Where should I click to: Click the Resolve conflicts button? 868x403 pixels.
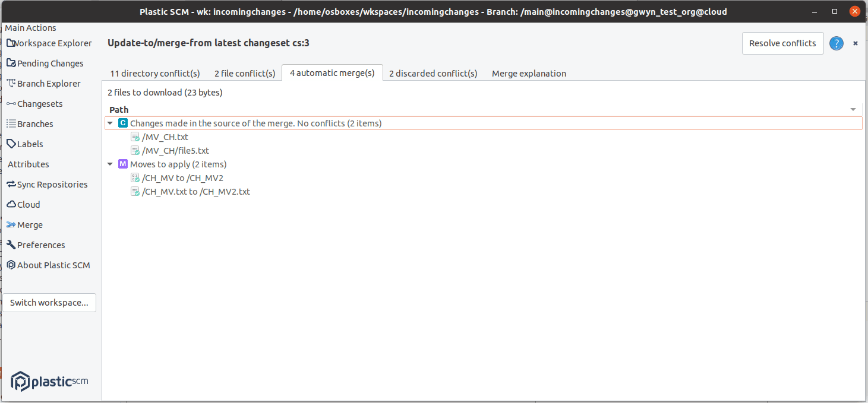[x=782, y=43]
